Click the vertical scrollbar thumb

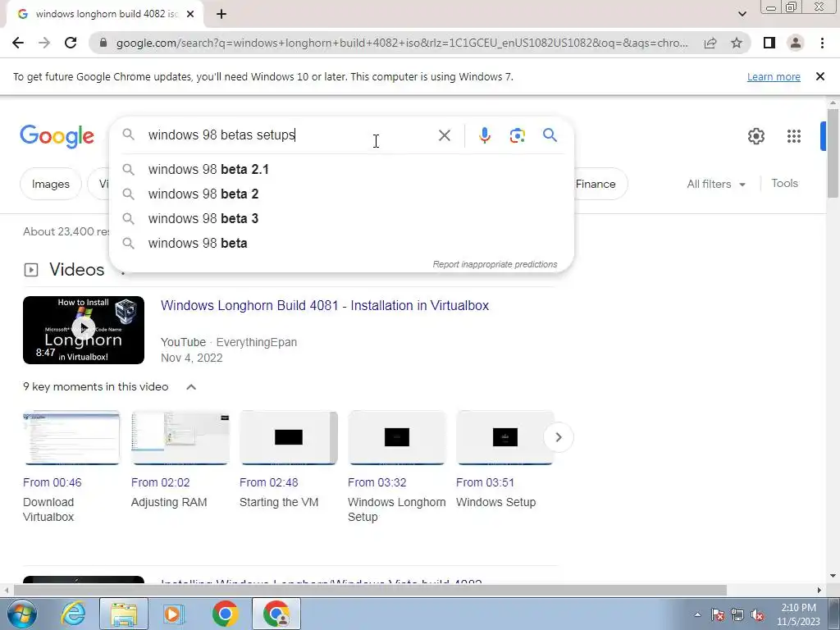point(832,153)
